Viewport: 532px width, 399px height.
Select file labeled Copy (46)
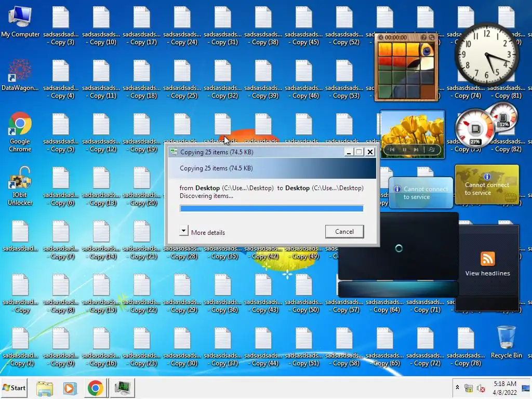303,79
